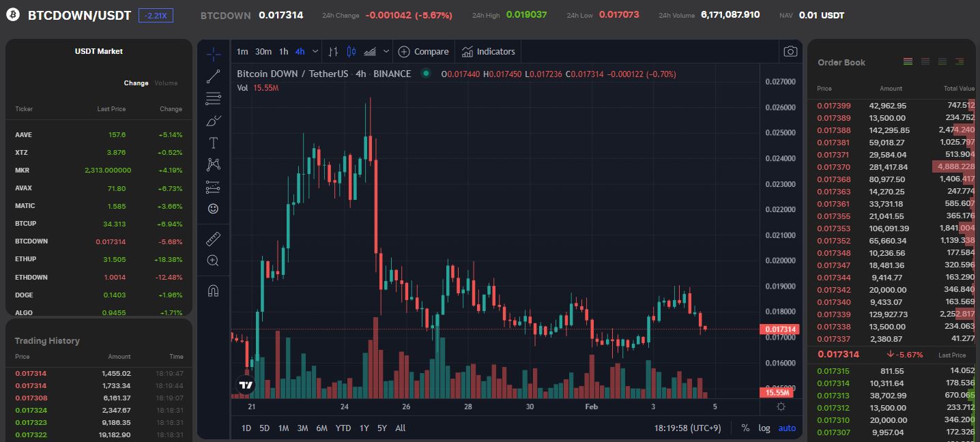The image size is (980, 442).
Task: Sort USDT Market by Change
Action: tap(136, 83)
